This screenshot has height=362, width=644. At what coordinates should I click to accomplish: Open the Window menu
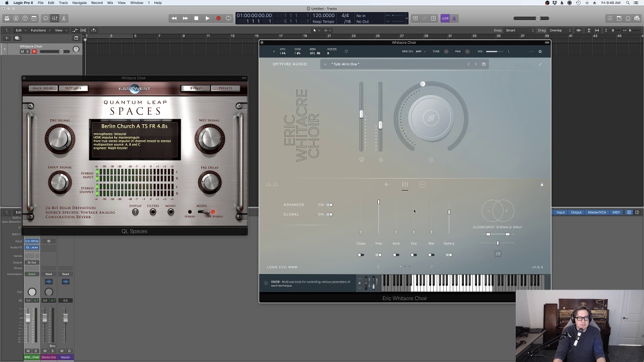[x=136, y=3]
